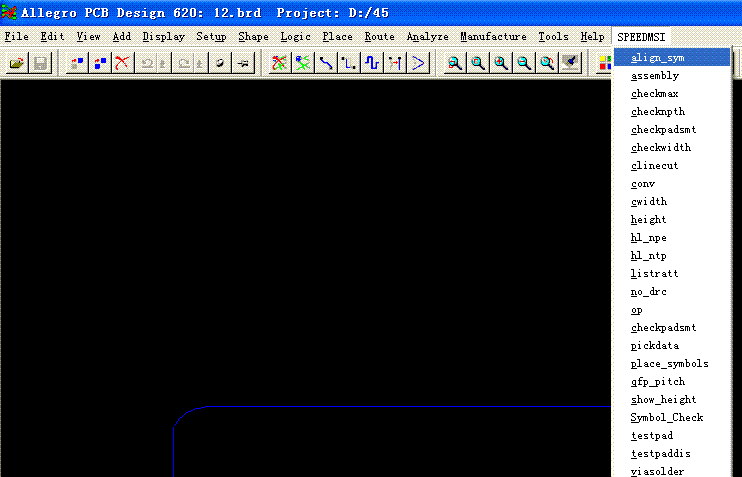Click the Save floppy disk icon
This screenshot has height=477, width=742.
pyautogui.click(x=40, y=63)
